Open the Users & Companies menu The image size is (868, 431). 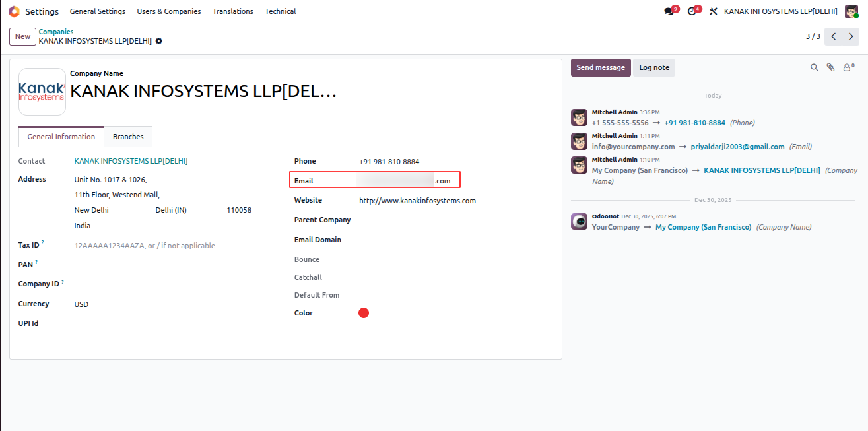(x=169, y=11)
